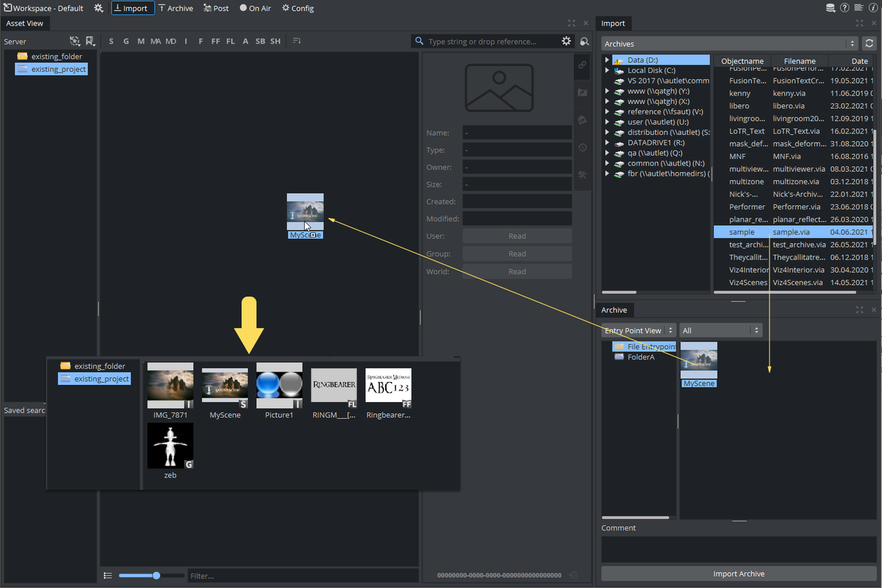Open the help question mark icon

coord(845,8)
